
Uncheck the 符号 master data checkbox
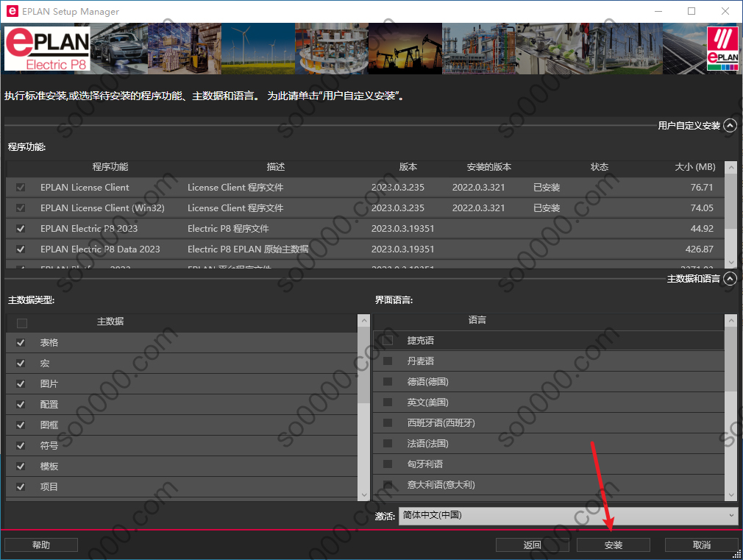pos(21,446)
